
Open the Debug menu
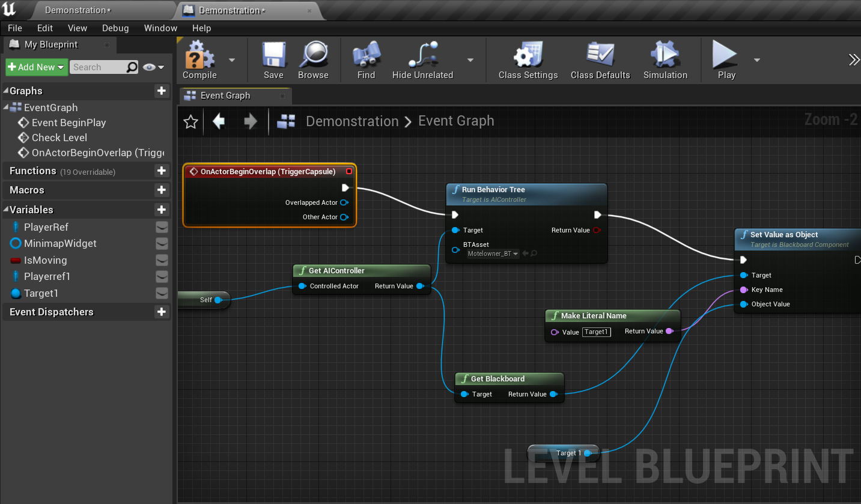coord(115,28)
